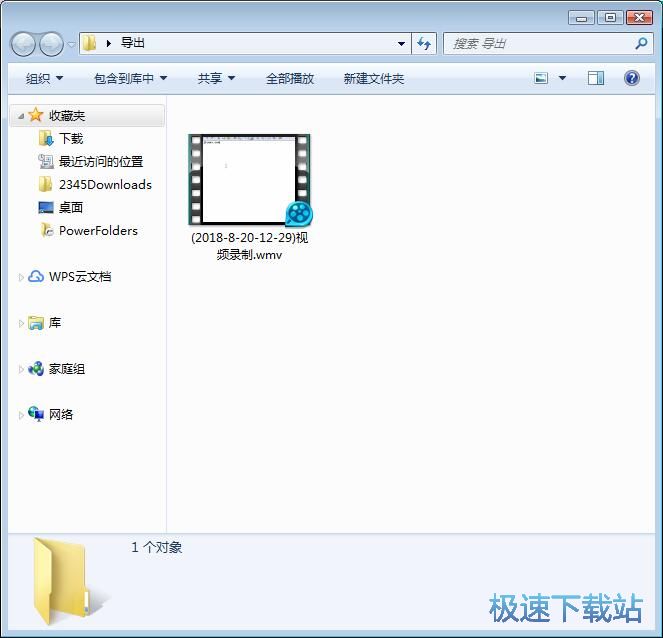Click the WPS云文档 cloud icon

(36, 277)
